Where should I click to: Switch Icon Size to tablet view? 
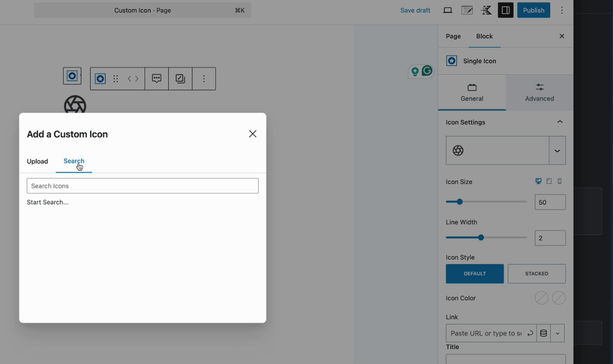(x=549, y=181)
